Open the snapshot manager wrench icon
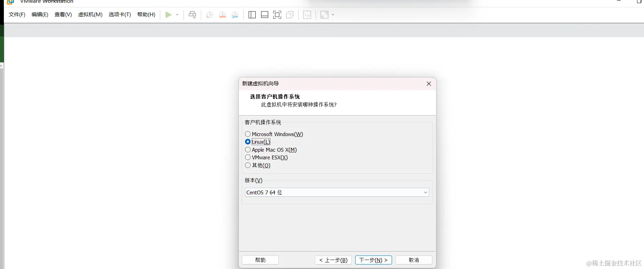This screenshot has height=269, width=644. [235, 15]
